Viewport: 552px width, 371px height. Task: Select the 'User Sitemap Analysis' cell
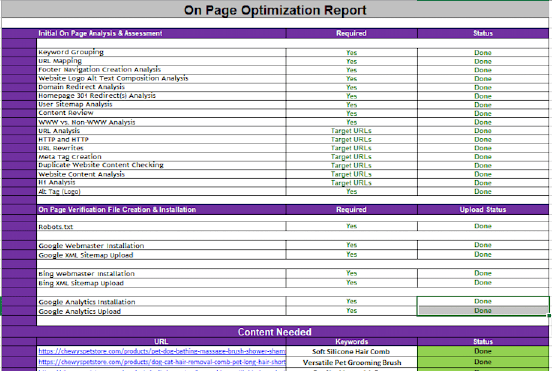(162, 105)
